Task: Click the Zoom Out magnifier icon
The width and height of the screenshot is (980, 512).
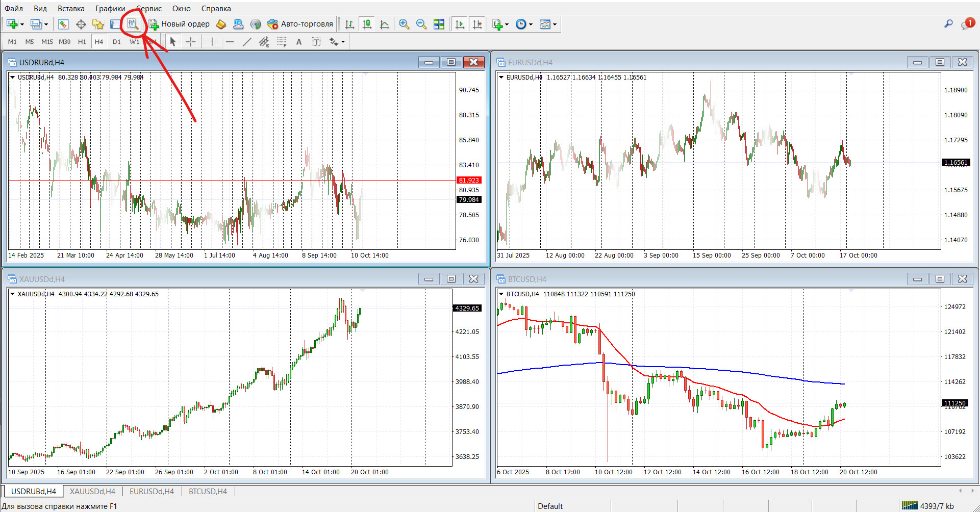Action: pos(421,24)
